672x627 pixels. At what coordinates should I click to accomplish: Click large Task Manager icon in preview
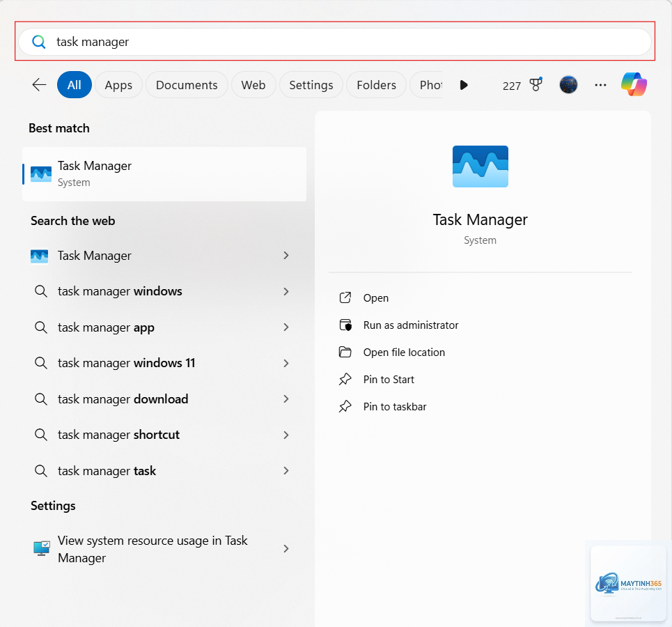click(x=480, y=167)
